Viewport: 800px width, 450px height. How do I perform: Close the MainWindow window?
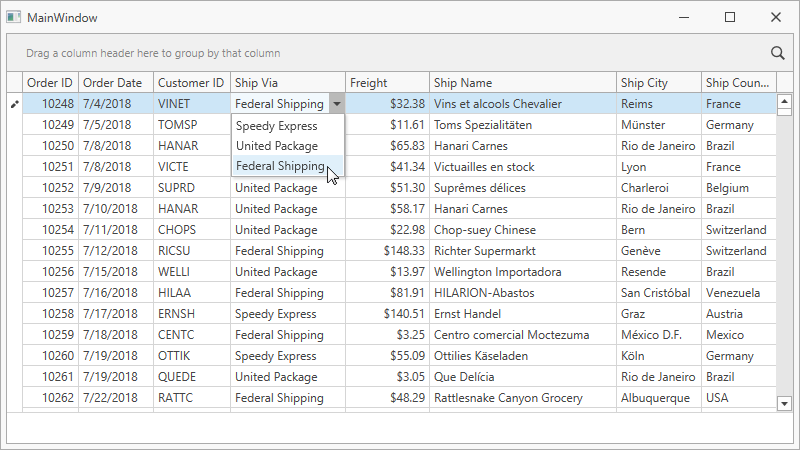776,17
